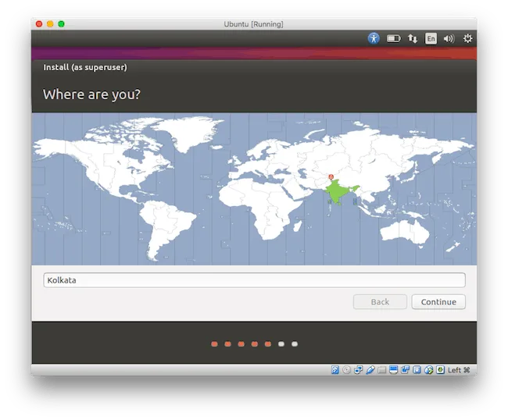Image resolution: width=508 pixels, height=420 pixels.
Task: Click the VirtualBox hard disk activity icon
Action: pyautogui.click(x=335, y=370)
